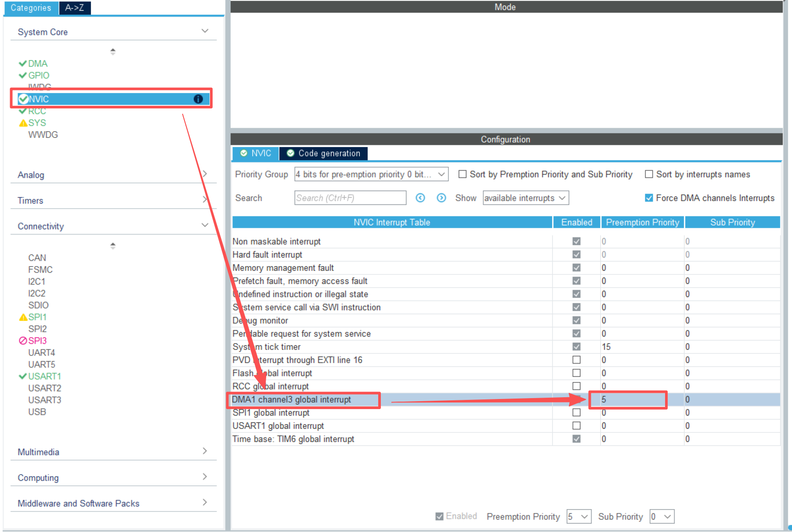792x532 pixels.
Task: Open bottom Preemption Priority dropdown
Action: pyautogui.click(x=579, y=517)
